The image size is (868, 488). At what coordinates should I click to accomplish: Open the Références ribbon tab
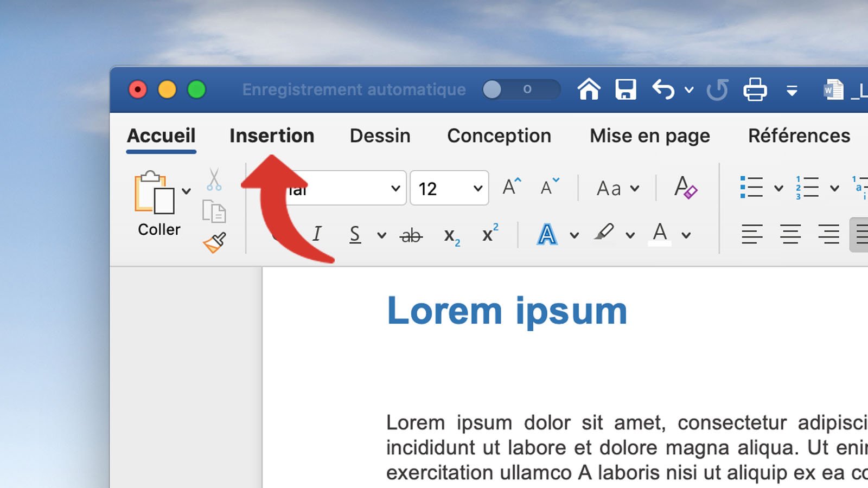pos(799,136)
